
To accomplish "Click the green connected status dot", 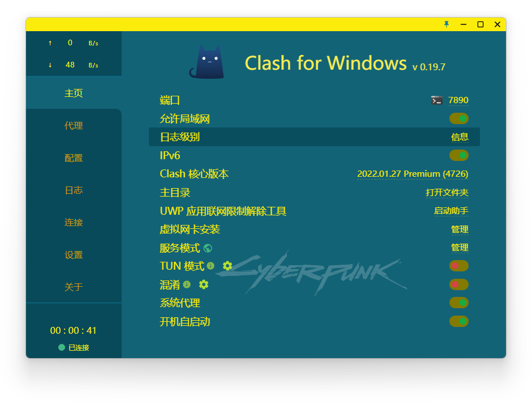I will coord(62,347).
